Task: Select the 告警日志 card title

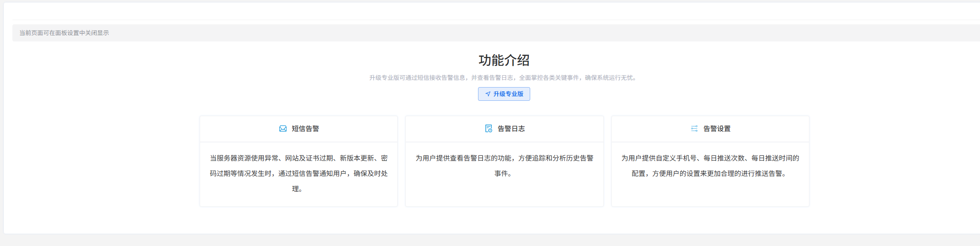Action: coord(511,129)
